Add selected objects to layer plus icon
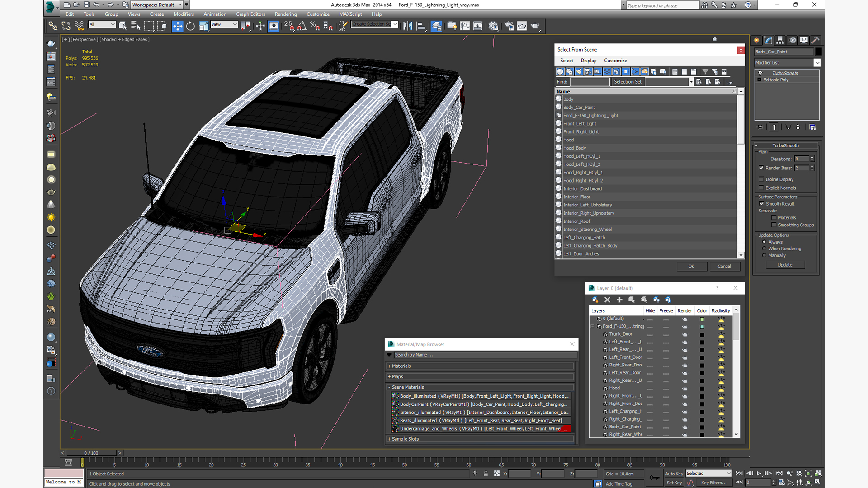The height and width of the screenshot is (488, 868). [x=619, y=300]
